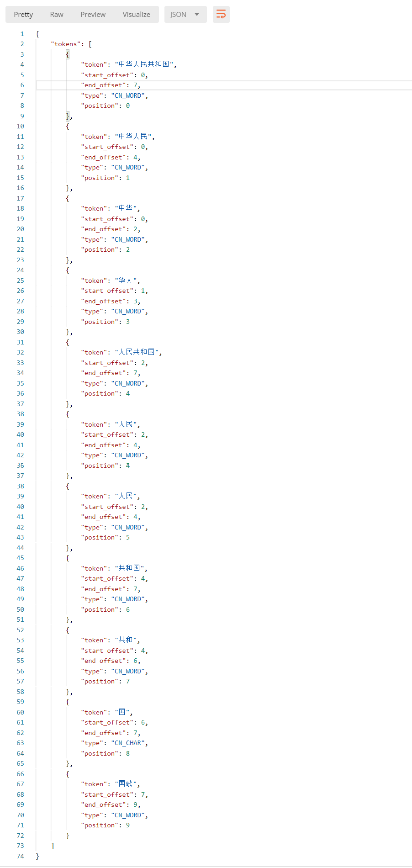Image resolution: width=412 pixels, height=868 pixels.
Task: Click the "position": 3 line
Action: point(106,322)
